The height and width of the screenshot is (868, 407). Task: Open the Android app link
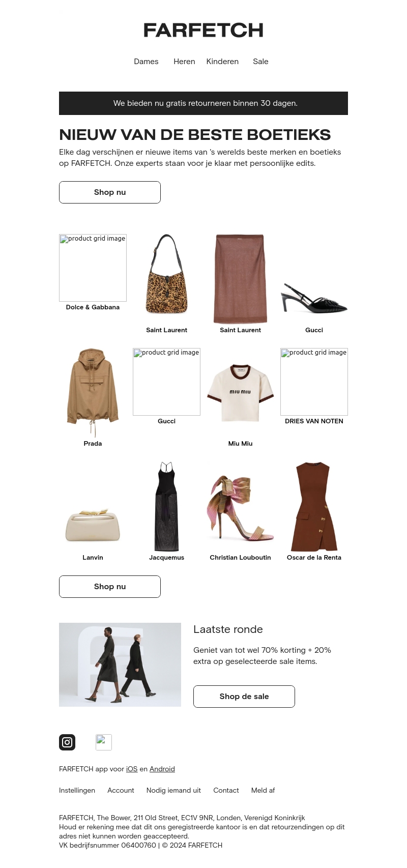[x=162, y=769]
